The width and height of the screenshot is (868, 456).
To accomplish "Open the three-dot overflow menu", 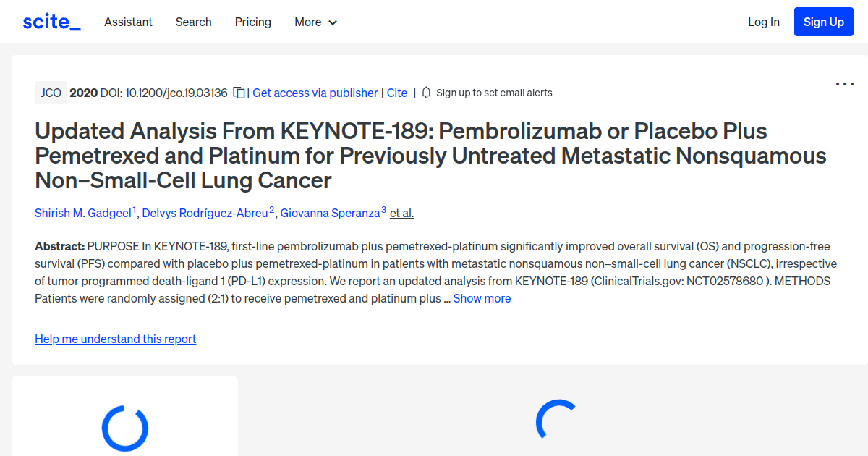I will pyautogui.click(x=844, y=84).
